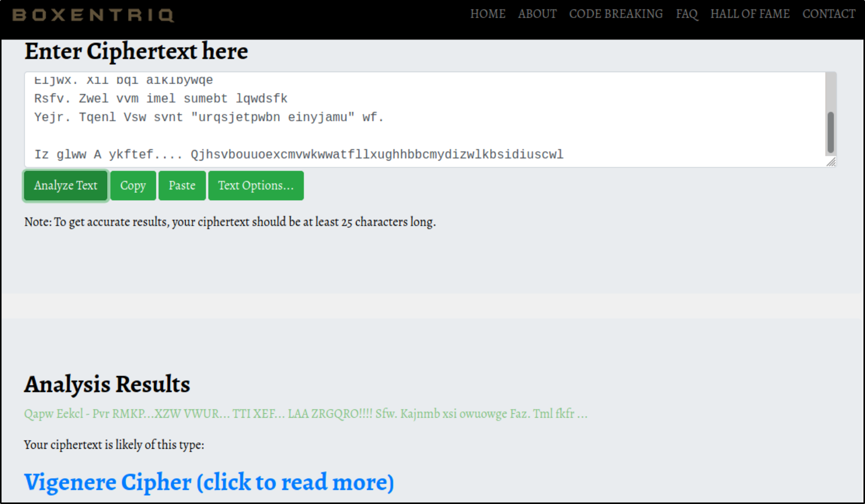The width and height of the screenshot is (865, 504).
Task: Navigate to the FAQ page
Action: pyautogui.click(x=687, y=14)
